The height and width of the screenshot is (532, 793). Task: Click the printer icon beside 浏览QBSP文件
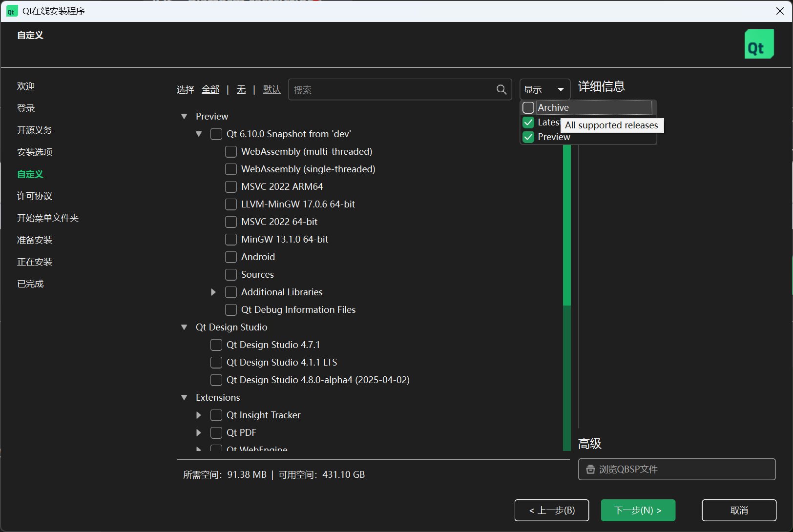tap(590, 470)
